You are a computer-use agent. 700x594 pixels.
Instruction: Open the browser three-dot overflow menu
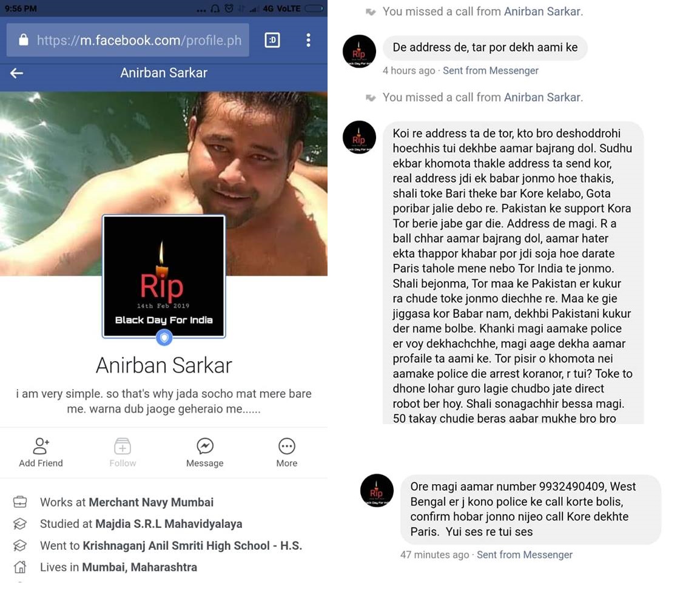(x=308, y=40)
